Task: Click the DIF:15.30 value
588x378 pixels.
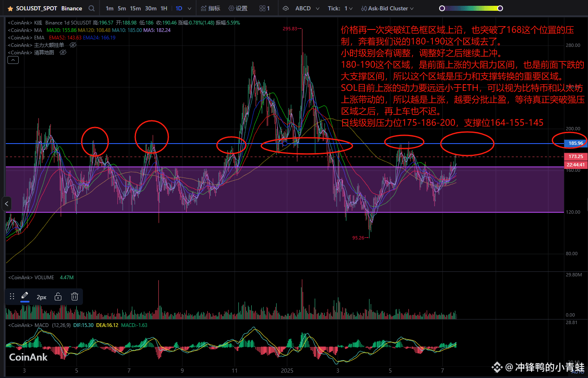Action: coord(83,325)
